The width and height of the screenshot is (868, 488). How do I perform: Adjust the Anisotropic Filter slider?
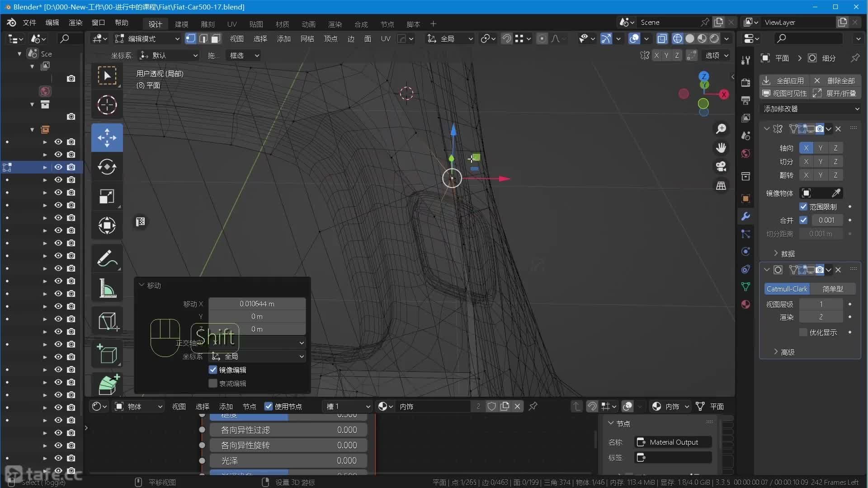pyautogui.click(x=288, y=430)
